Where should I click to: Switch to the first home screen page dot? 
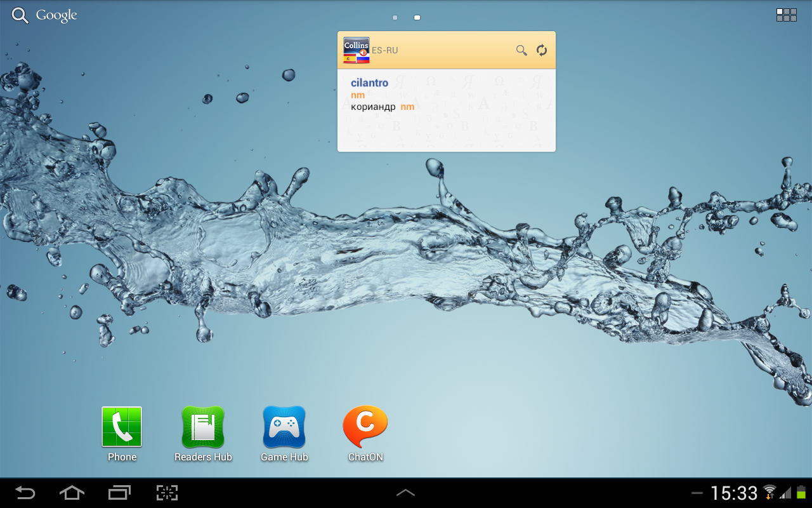click(395, 18)
